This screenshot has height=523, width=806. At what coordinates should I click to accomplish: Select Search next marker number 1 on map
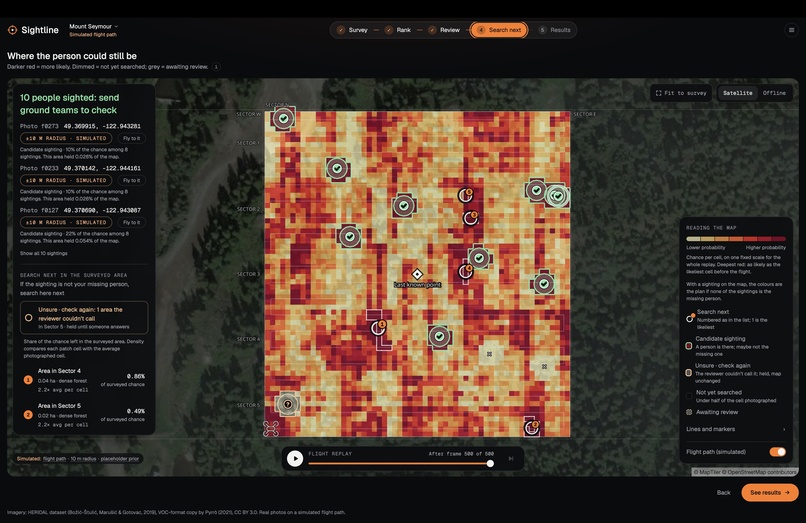coord(378,328)
